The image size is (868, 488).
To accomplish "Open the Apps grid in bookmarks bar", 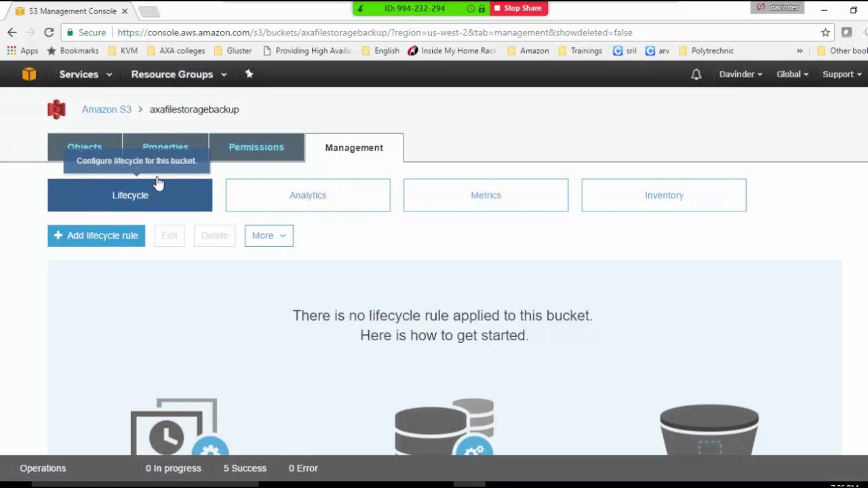I will (x=22, y=51).
